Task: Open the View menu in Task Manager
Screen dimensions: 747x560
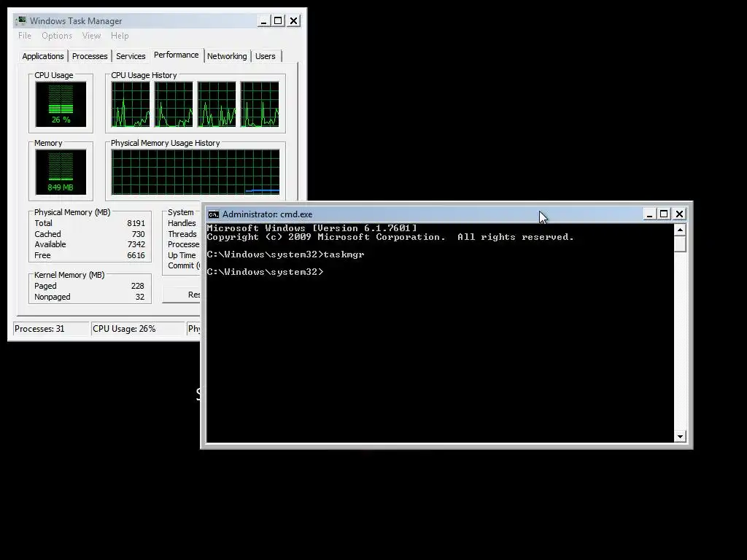Action: tap(91, 36)
